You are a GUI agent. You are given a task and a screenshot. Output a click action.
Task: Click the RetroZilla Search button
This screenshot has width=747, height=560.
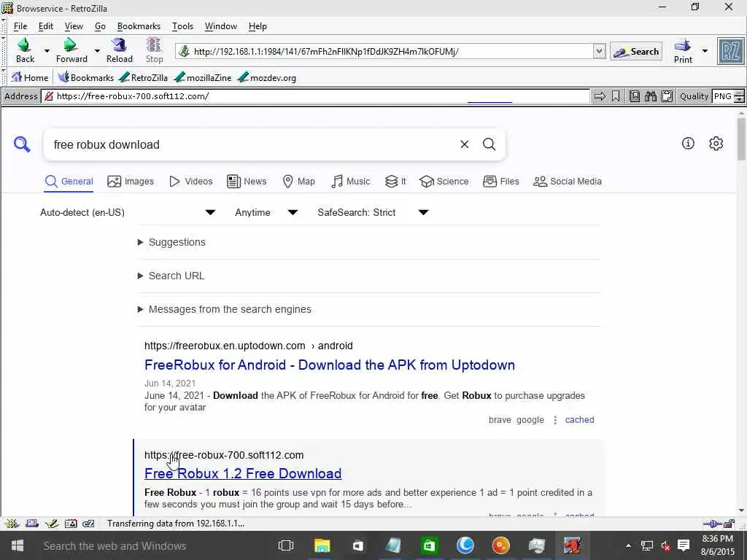click(x=636, y=52)
